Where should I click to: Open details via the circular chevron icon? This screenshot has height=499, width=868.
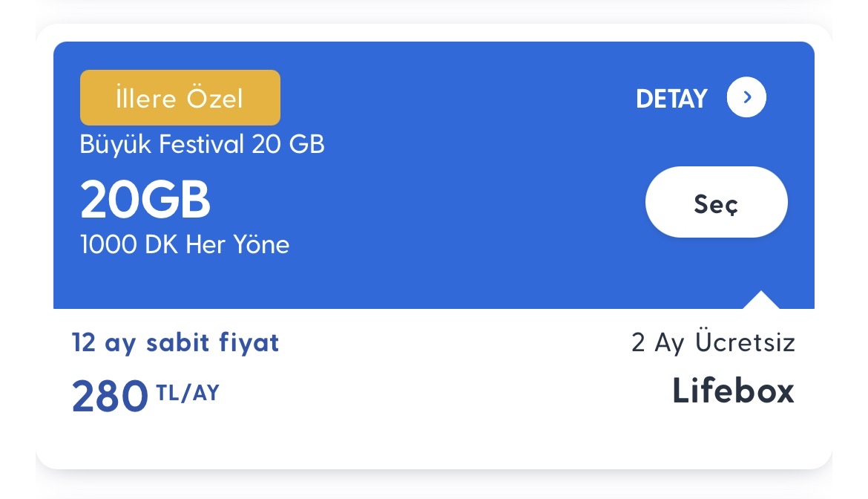pos(746,97)
